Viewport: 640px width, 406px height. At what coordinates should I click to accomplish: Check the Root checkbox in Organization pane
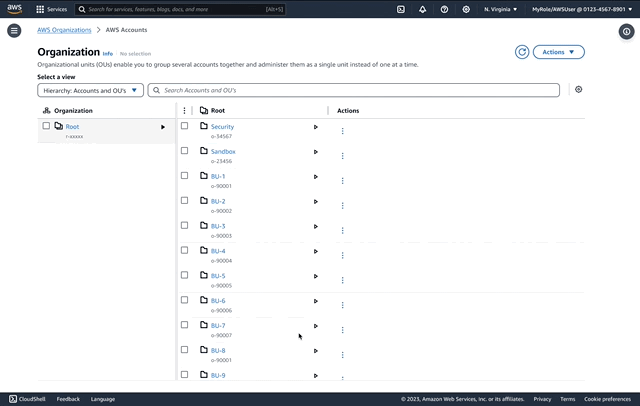tap(46, 126)
